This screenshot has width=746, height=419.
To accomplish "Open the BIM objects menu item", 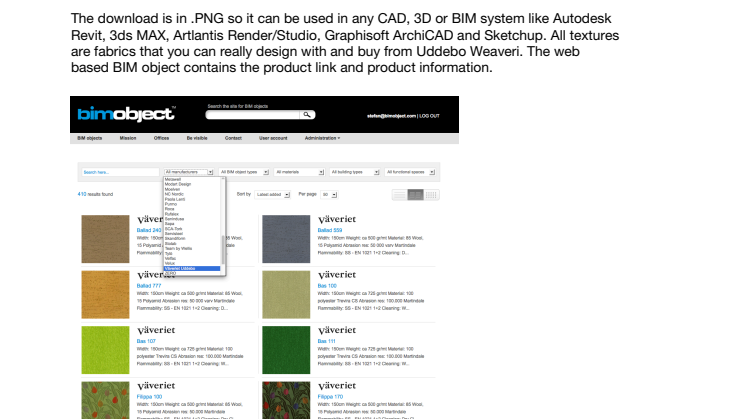I will tap(89, 138).
